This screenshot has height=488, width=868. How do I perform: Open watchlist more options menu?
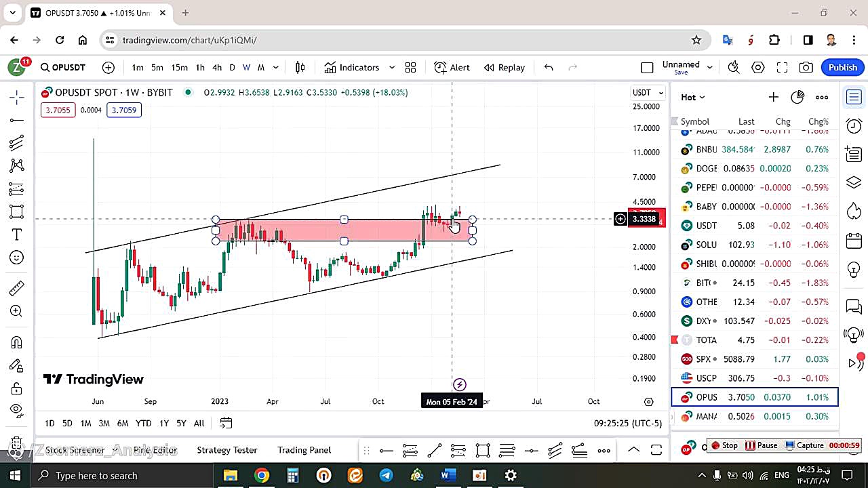click(822, 97)
